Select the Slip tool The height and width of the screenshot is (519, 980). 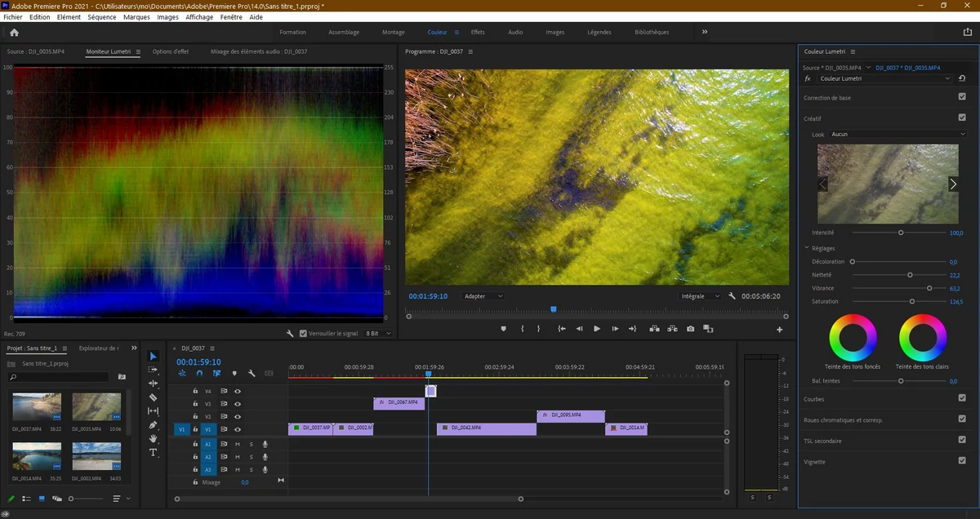153,411
